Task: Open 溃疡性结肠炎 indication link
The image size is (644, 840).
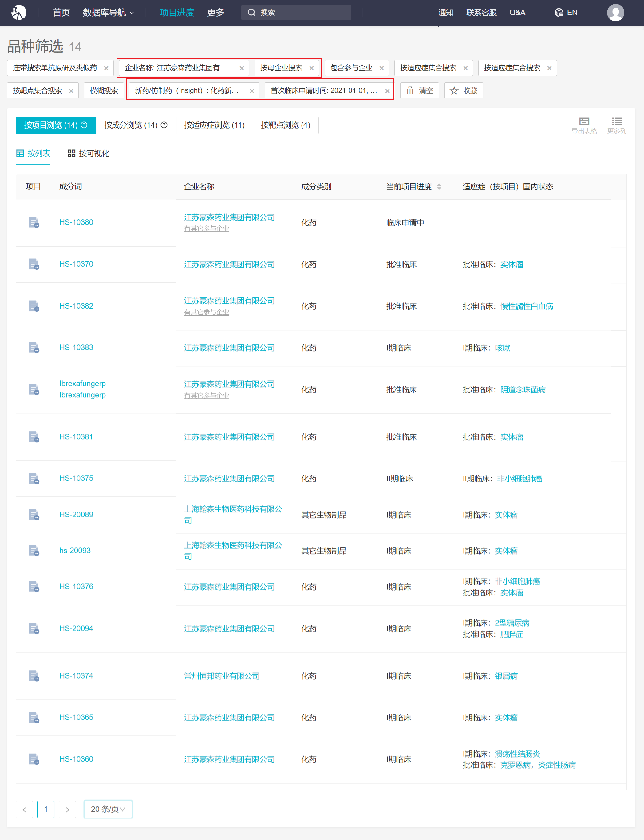Action: (x=517, y=754)
